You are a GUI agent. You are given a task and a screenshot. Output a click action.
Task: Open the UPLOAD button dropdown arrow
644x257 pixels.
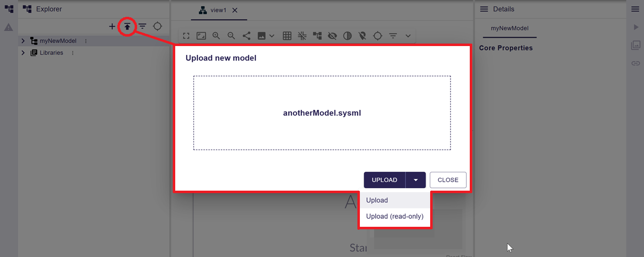pyautogui.click(x=416, y=180)
